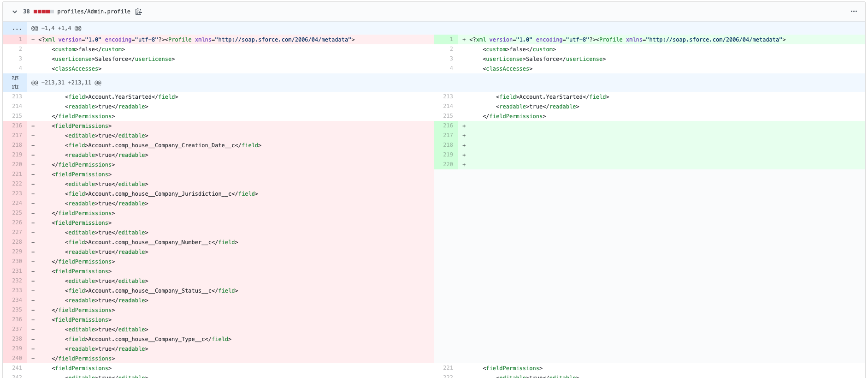Image resolution: width=868 pixels, height=378 pixels.
Task: Click the @@ -1,4 +1,4 @@ hunk header
Action: (56, 29)
